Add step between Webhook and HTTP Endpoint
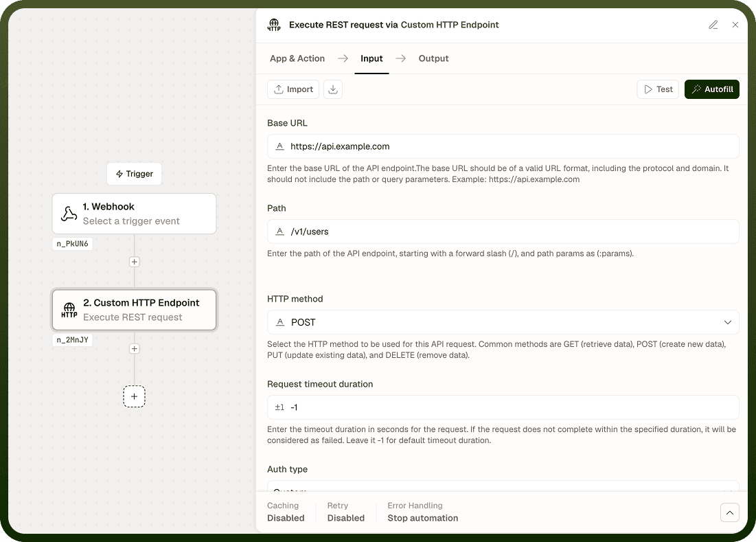This screenshot has width=756, height=542. 134,262
